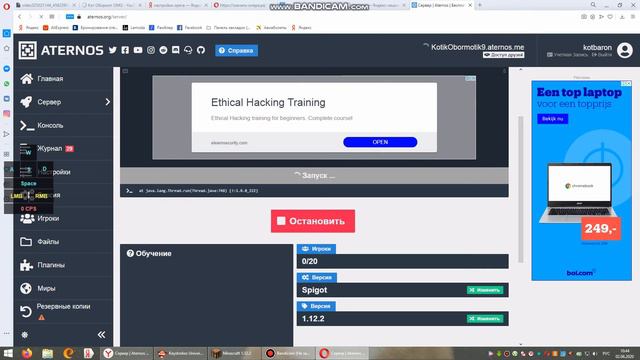
Task: Click the Windows Start button
Action: pyautogui.click(x=8, y=353)
